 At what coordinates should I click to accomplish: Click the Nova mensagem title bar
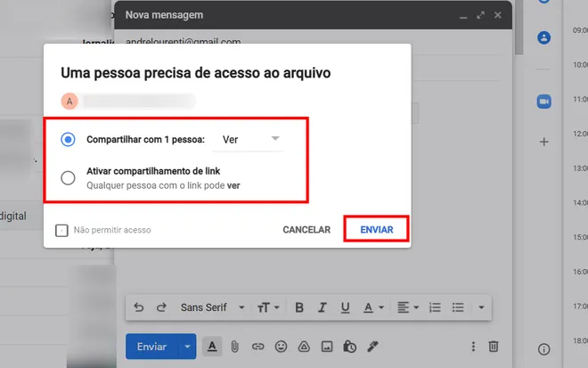313,15
